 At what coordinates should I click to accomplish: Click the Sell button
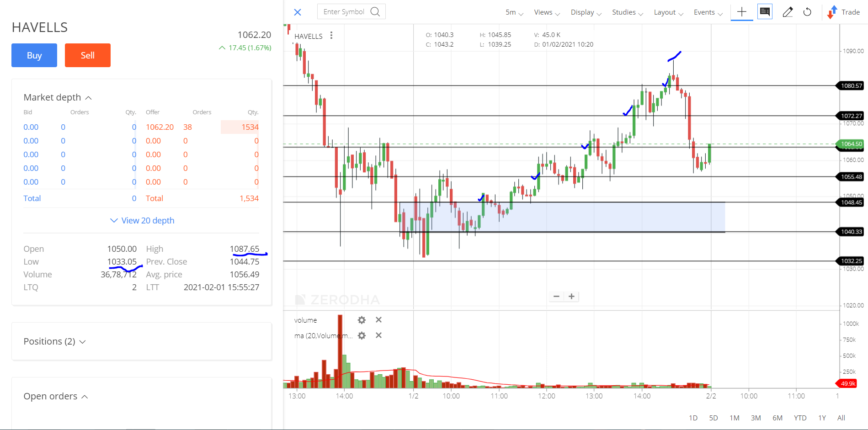pos(88,55)
